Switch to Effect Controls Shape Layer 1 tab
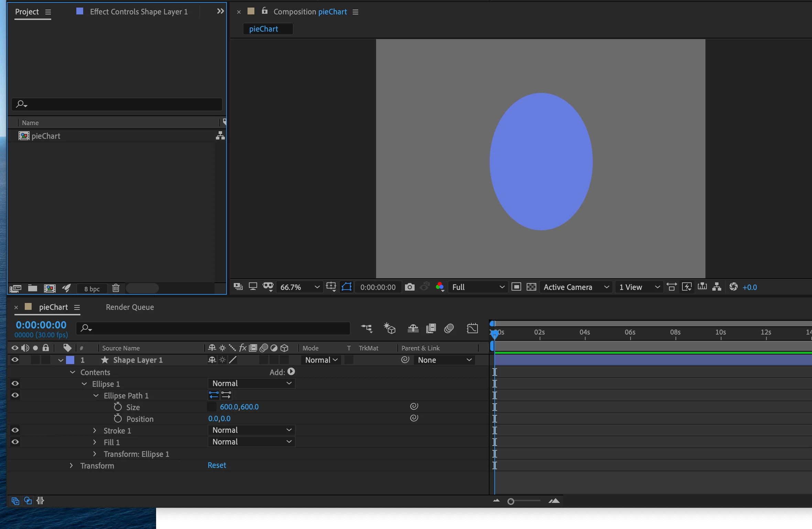This screenshot has width=812, height=529. (139, 12)
